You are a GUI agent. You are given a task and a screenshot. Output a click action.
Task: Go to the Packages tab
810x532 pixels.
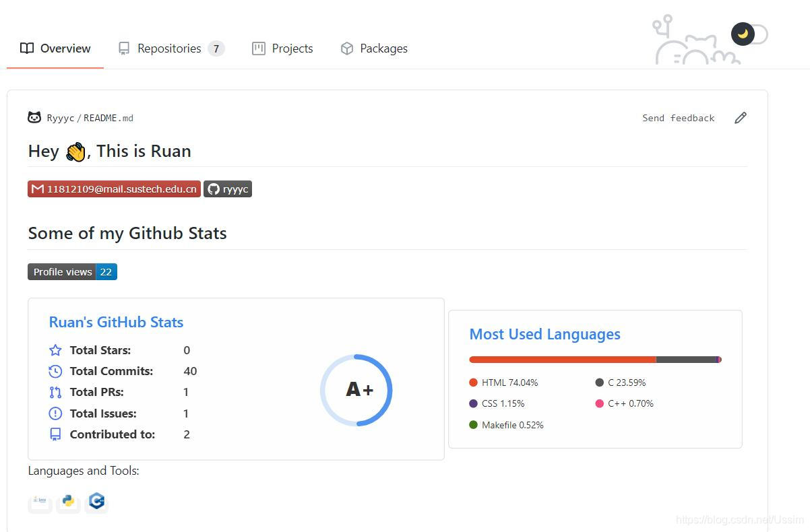point(374,48)
